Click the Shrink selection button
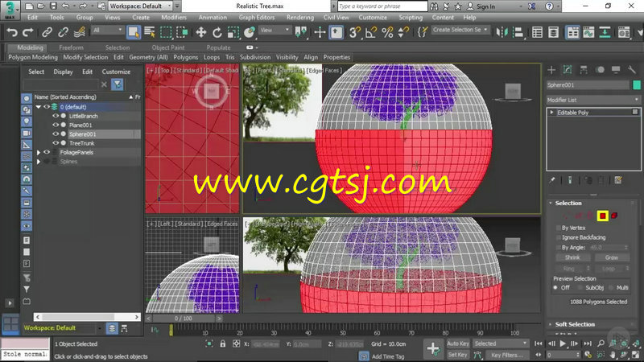 click(572, 257)
